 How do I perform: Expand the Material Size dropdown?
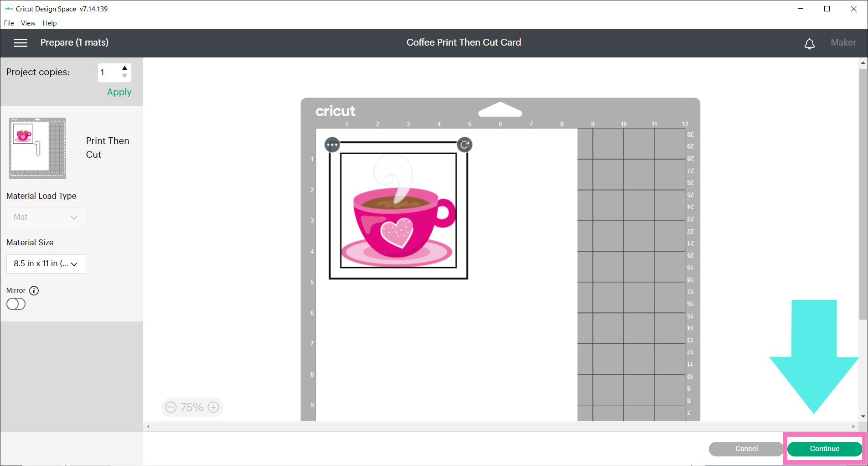(46, 264)
